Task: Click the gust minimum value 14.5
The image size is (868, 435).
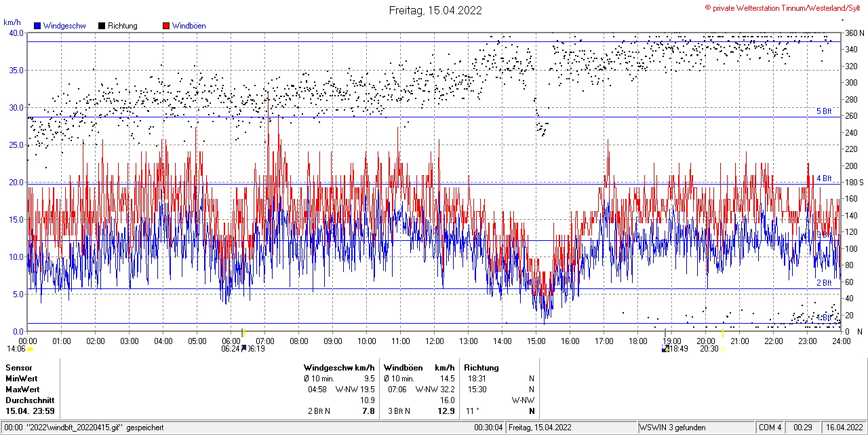Action: [x=447, y=378]
